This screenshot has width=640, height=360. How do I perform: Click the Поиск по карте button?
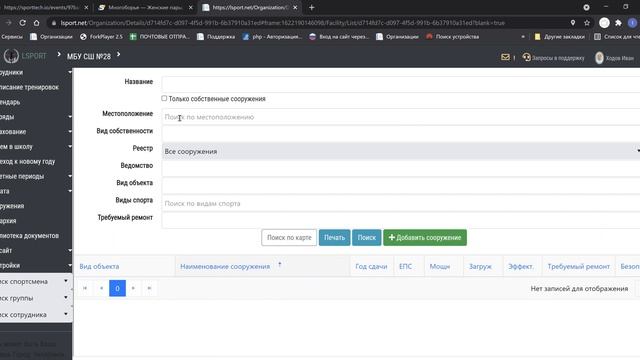click(x=289, y=238)
